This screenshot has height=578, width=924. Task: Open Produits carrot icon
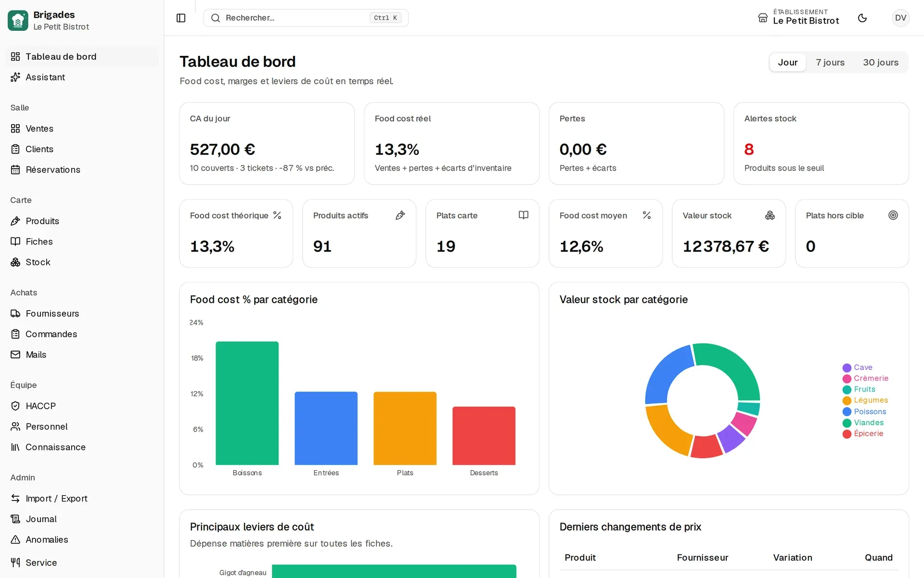pos(15,221)
